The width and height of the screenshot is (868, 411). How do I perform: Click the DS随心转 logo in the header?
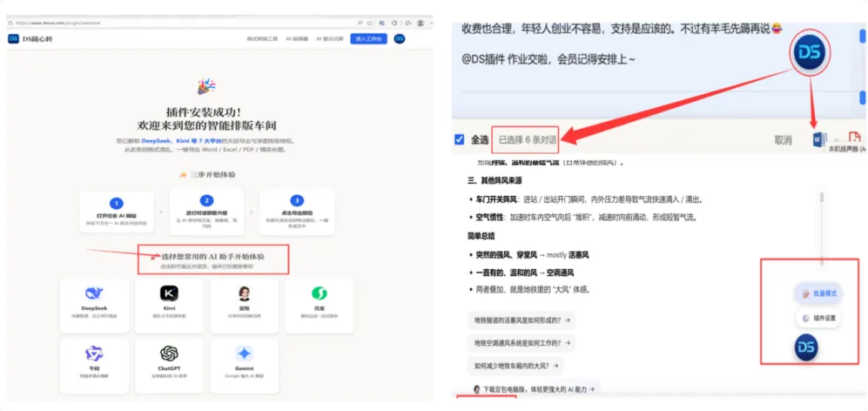tap(30, 39)
